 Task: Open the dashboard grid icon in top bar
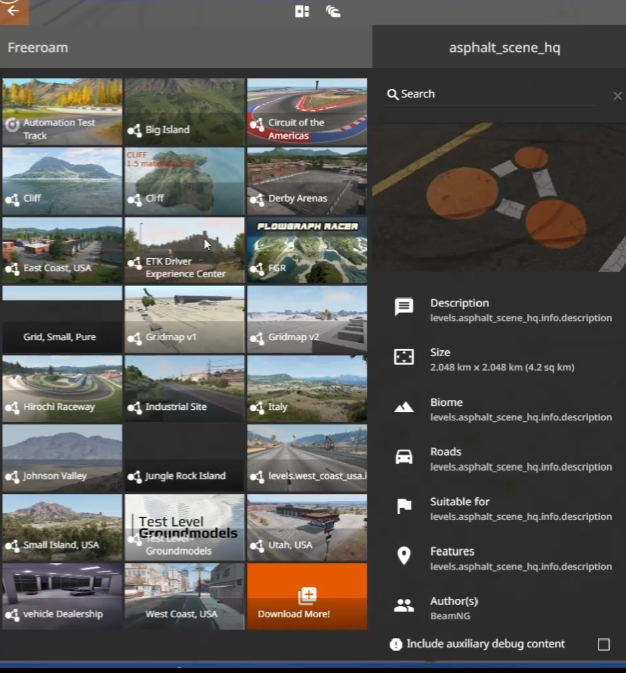pos(302,11)
